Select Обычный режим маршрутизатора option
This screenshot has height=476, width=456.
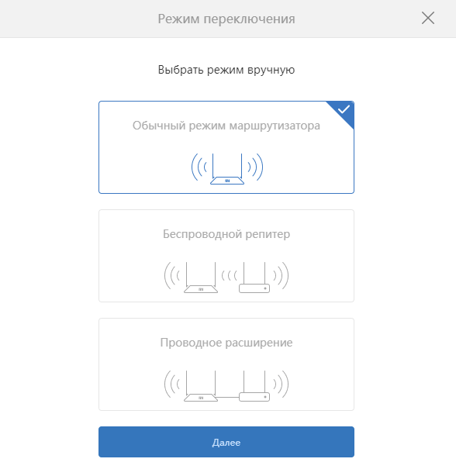[226, 147]
